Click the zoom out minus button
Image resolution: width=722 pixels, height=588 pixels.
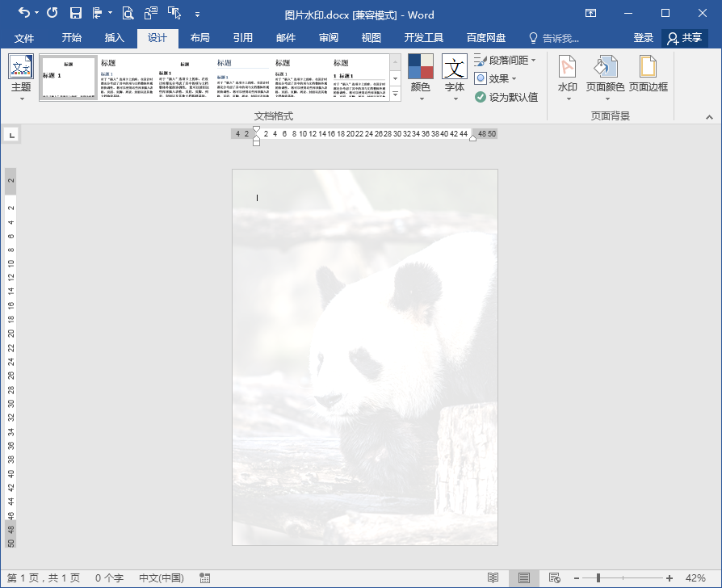(577, 577)
